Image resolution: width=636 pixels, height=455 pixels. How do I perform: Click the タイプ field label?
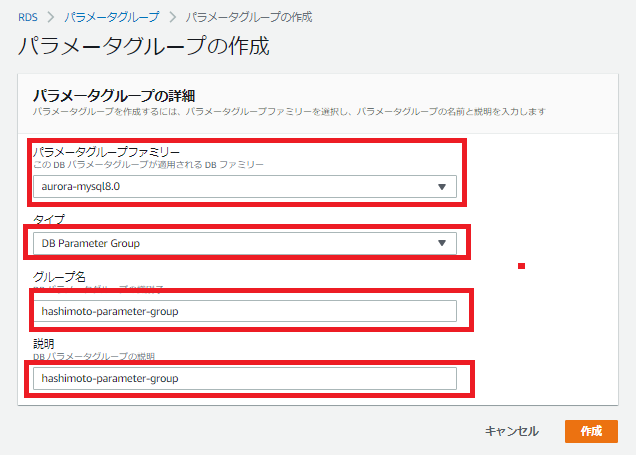pyautogui.click(x=48, y=216)
